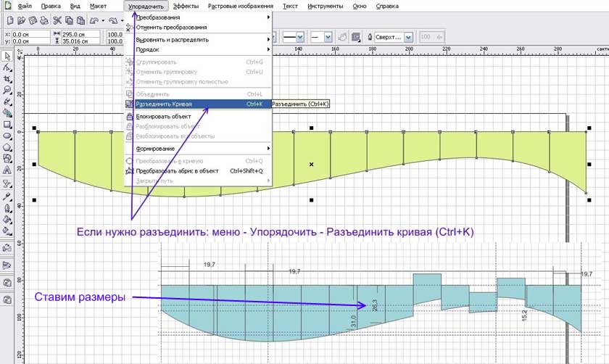This screenshot has height=364, width=609.
Task: Select the Rectangle tool
Action: [7, 124]
